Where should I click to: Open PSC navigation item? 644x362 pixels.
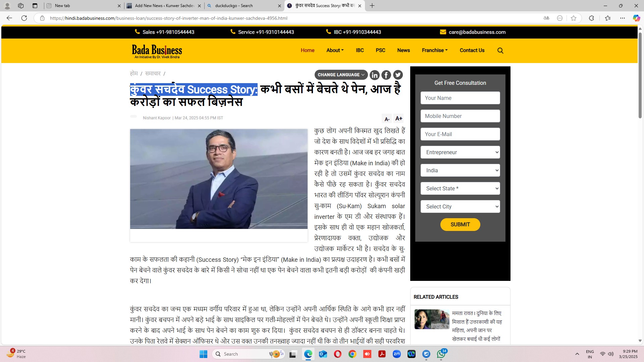[x=380, y=50]
